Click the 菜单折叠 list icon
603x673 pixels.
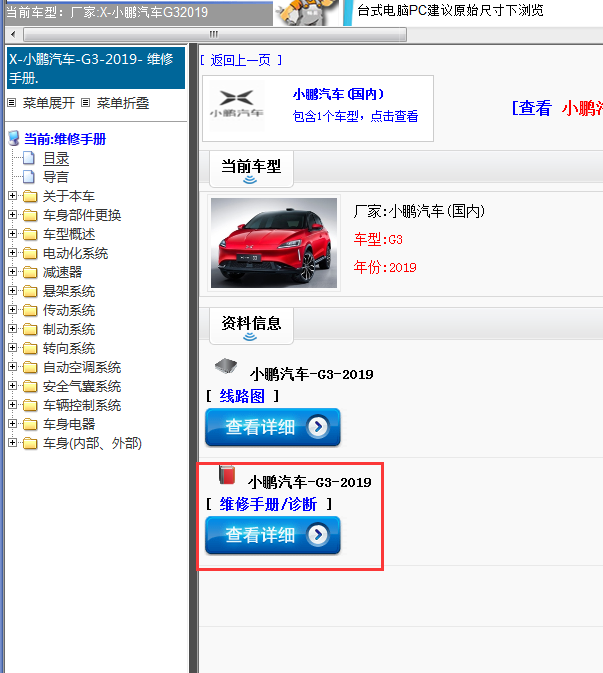[x=86, y=103]
